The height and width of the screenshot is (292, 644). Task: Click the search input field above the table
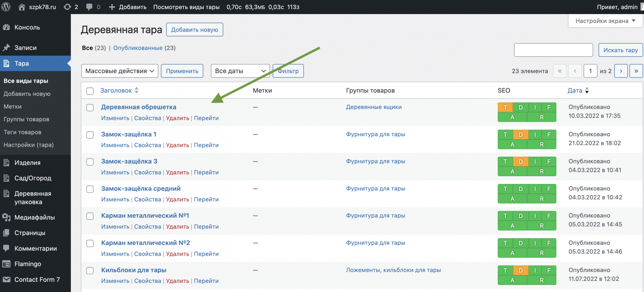click(x=554, y=50)
